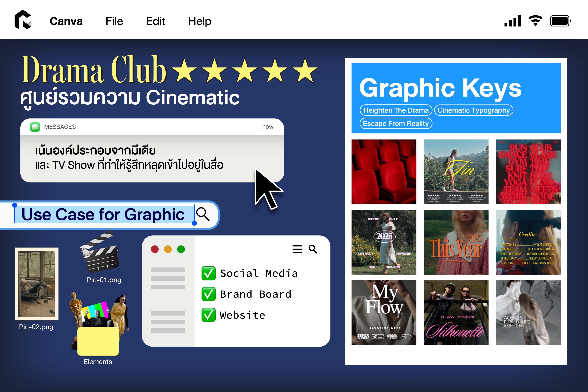Open the Run Club red text thumbnail

(528, 172)
